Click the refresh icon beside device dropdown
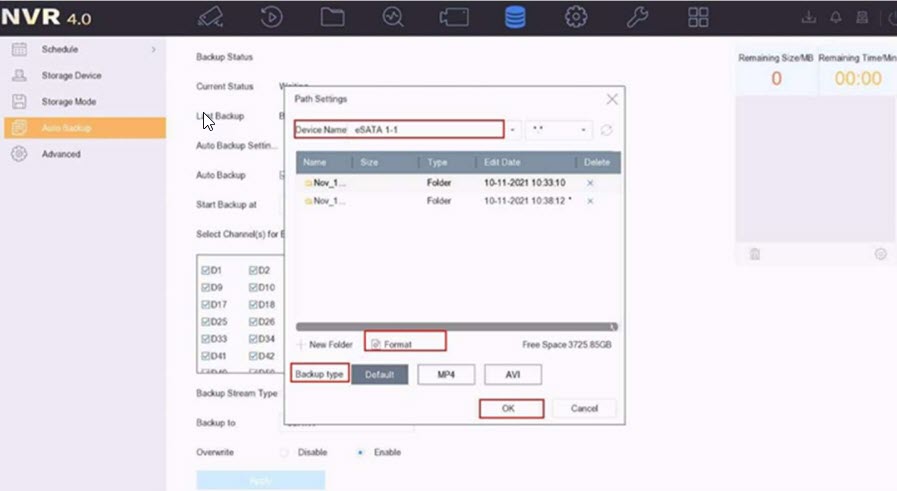Viewport: 897px width, 491px height. point(606,130)
